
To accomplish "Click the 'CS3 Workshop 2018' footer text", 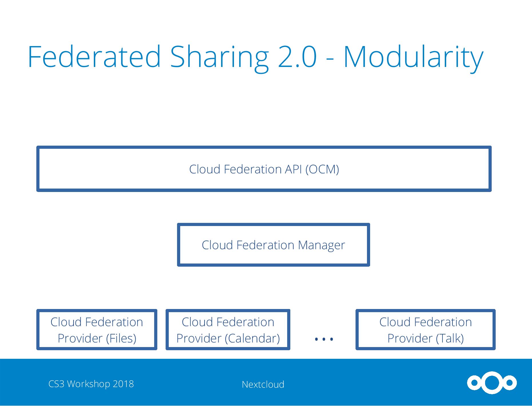I will click(91, 384).
